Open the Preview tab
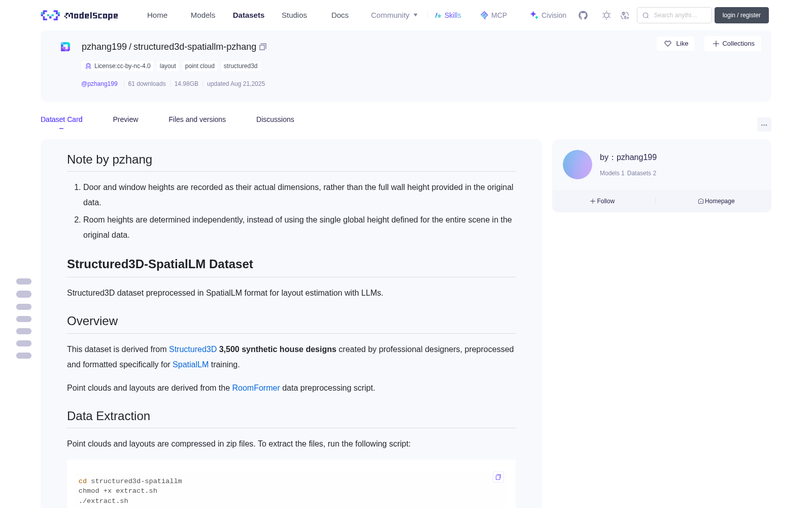 tap(125, 119)
